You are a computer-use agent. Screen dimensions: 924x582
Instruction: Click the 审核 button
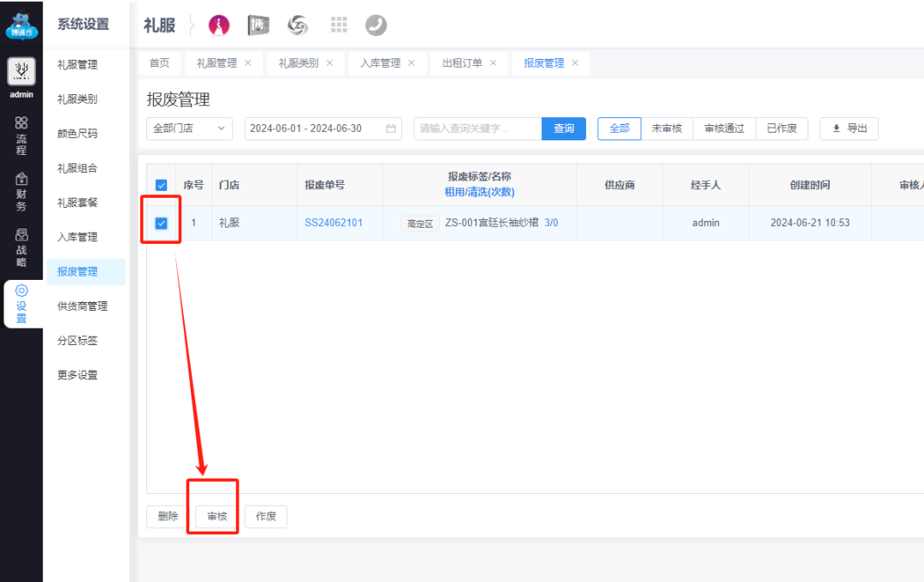tap(216, 517)
